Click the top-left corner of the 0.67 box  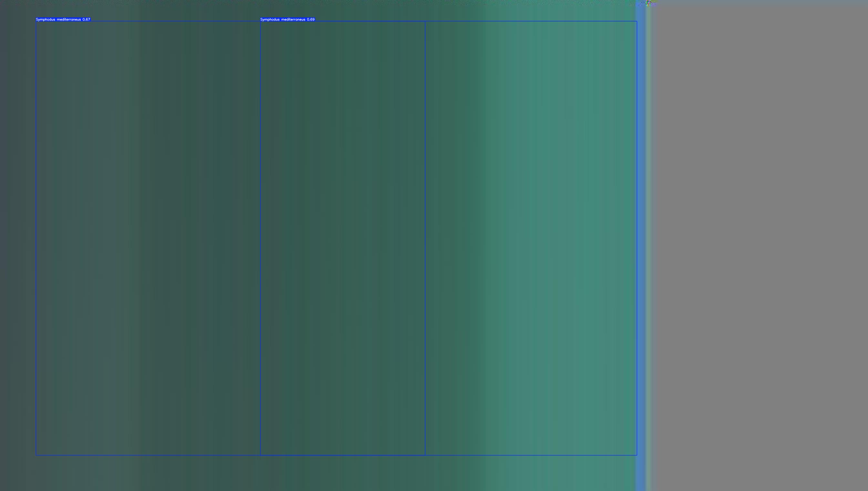coord(36,21)
